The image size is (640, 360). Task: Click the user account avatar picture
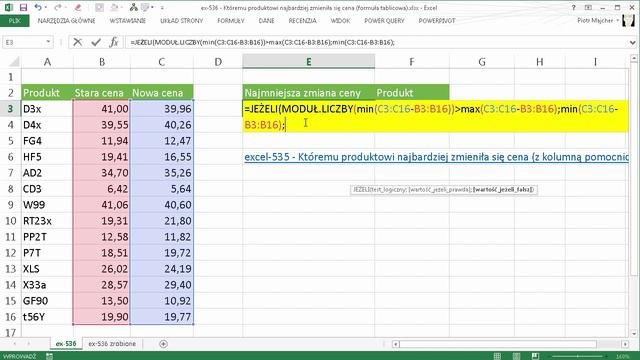[x=629, y=20]
